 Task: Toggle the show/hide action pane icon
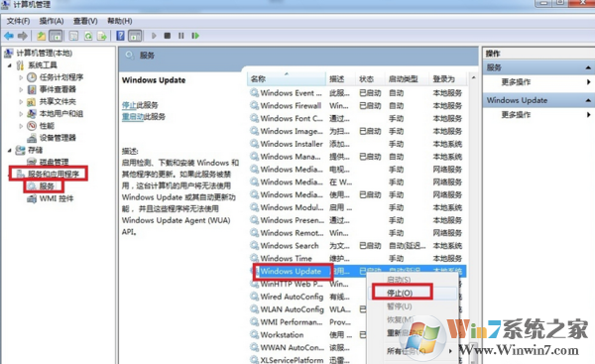[x=135, y=36]
